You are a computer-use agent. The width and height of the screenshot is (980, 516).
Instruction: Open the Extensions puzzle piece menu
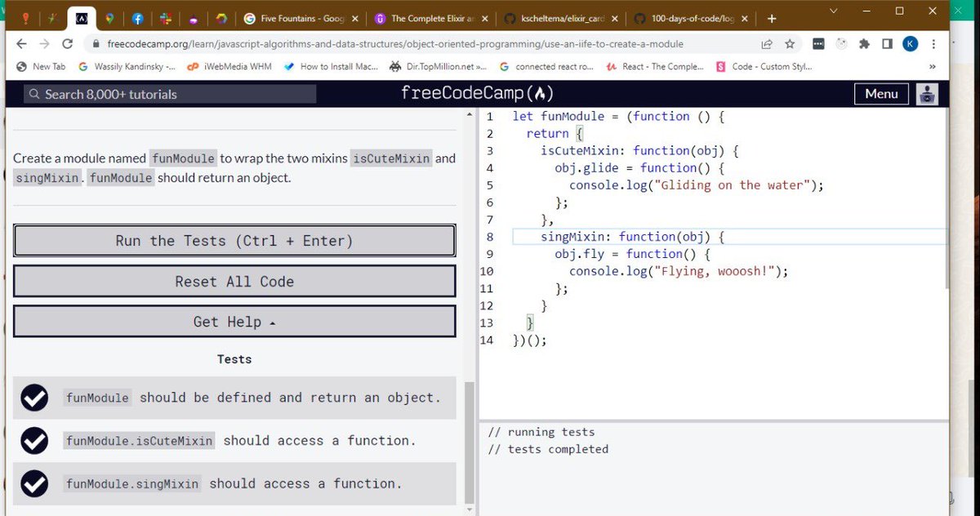point(865,44)
